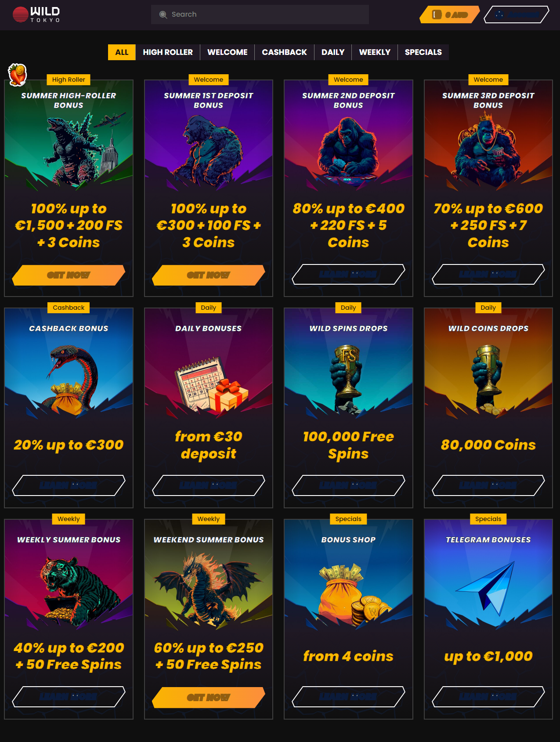Viewport: 560px width, 742px height.
Task: Select the HIGH ROLLER filter tab
Action: click(168, 52)
